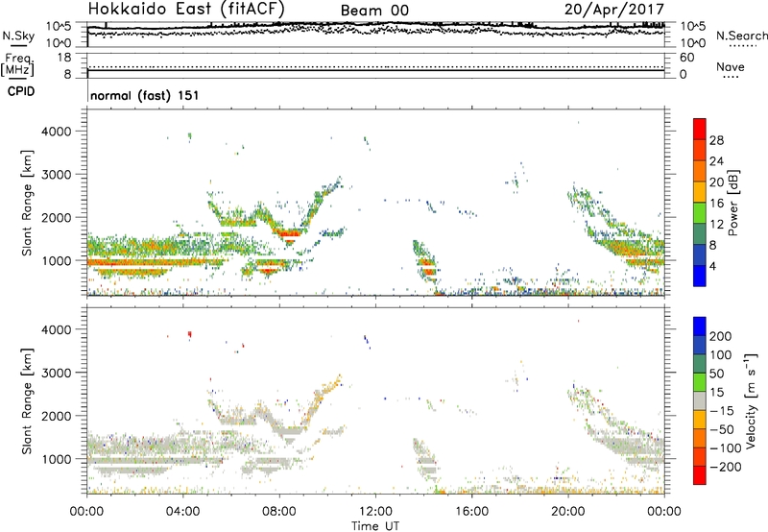
Task: Click the '20:00' time axis tick label
Action: click(x=568, y=512)
